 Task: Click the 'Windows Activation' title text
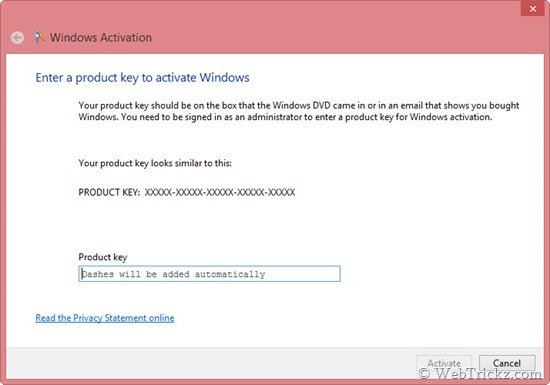[x=101, y=38]
